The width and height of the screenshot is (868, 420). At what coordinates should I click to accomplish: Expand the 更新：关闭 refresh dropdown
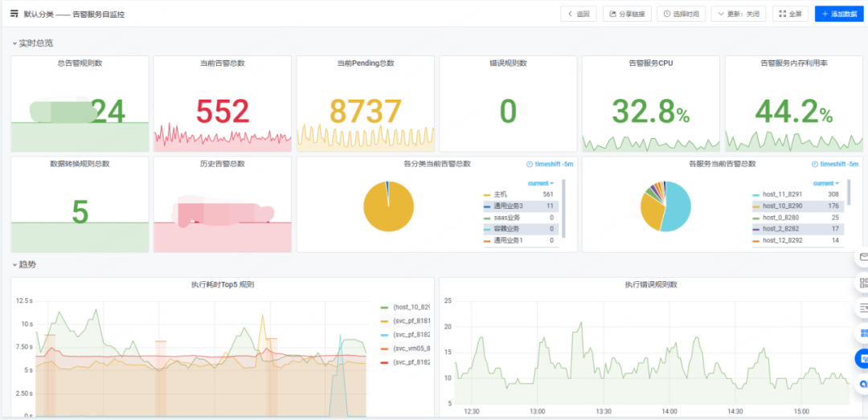click(739, 14)
